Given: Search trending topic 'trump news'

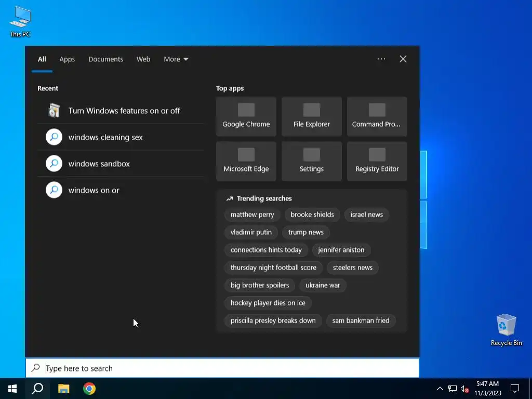Looking at the screenshot, I should [x=305, y=232].
